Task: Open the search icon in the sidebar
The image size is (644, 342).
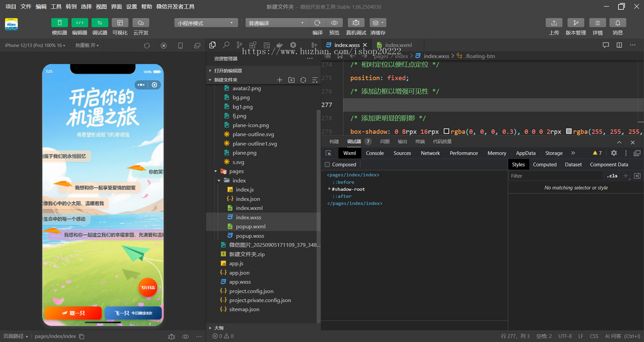Action: coord(226,46)
